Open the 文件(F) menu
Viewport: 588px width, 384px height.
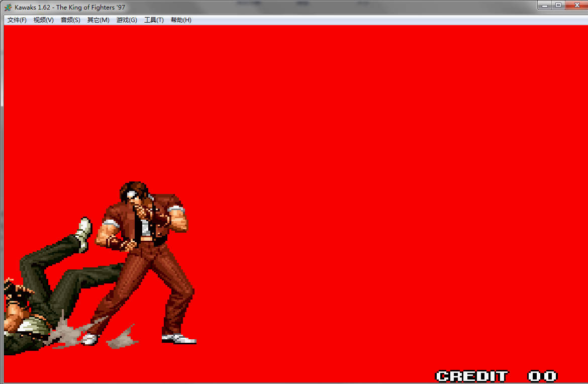(17, 20)
